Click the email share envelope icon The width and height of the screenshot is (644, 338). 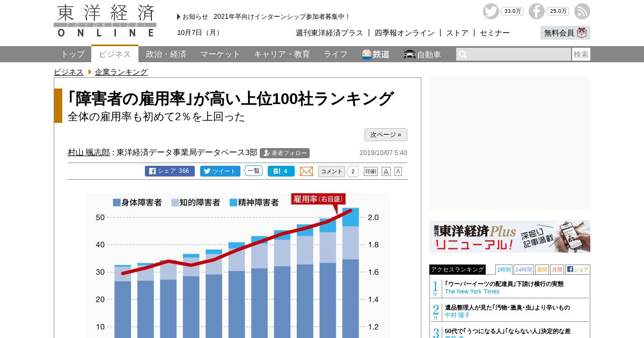pos(306,171)
